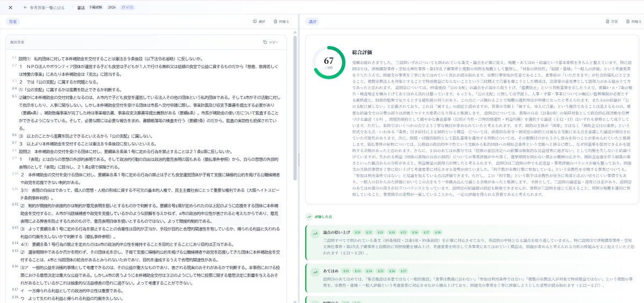
Task: Switch right pane to 答案 via document icon
Action: pos(612,22)
